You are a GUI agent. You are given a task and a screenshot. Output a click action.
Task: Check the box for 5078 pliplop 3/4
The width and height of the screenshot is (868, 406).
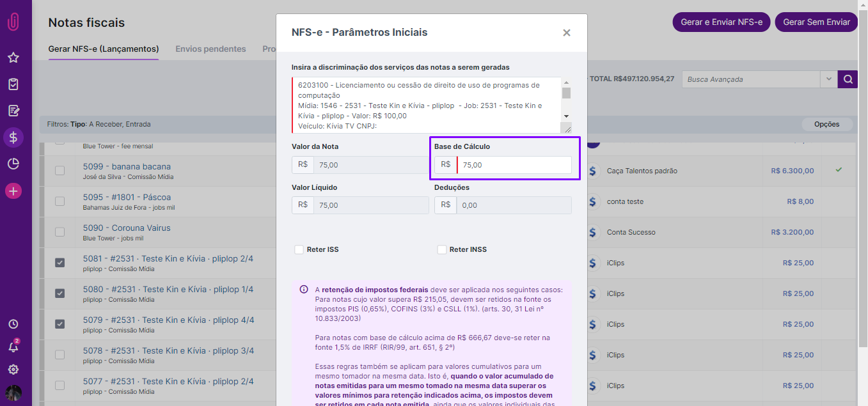click(59, 355)
